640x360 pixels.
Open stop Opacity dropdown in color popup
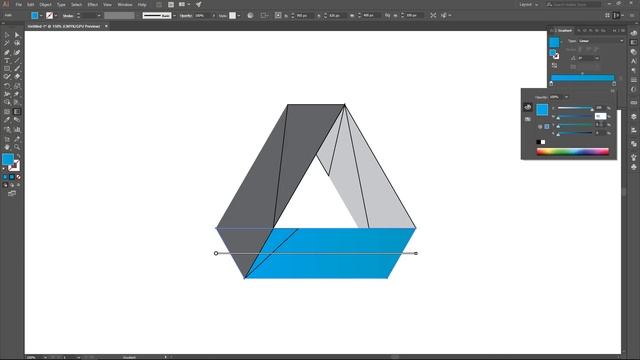(566, 97)
